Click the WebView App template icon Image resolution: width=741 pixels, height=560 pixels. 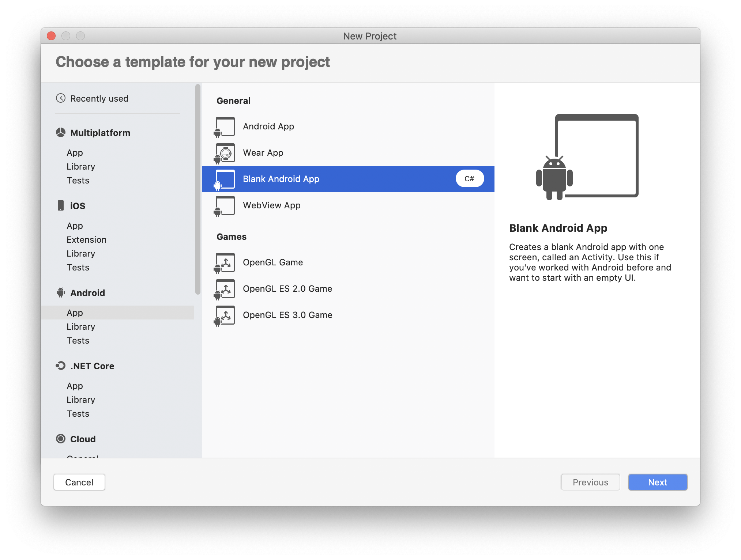tap(225, 206)
